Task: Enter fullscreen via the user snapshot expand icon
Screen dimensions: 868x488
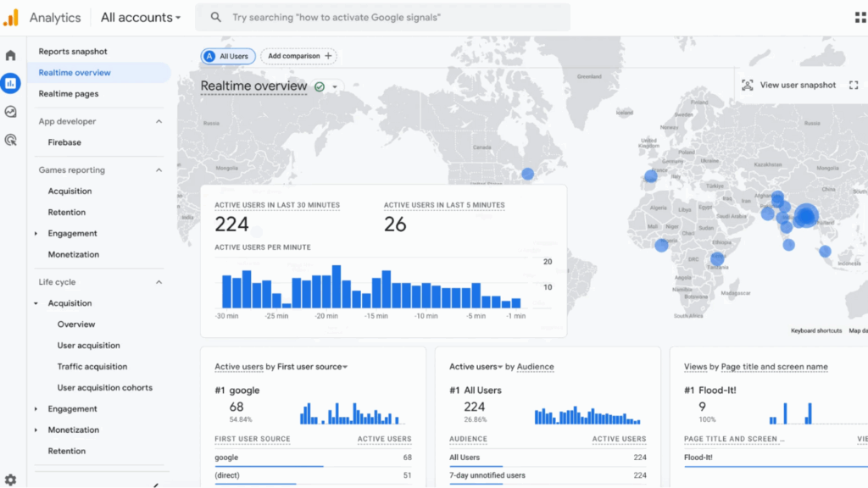Action: pos(853,85)
